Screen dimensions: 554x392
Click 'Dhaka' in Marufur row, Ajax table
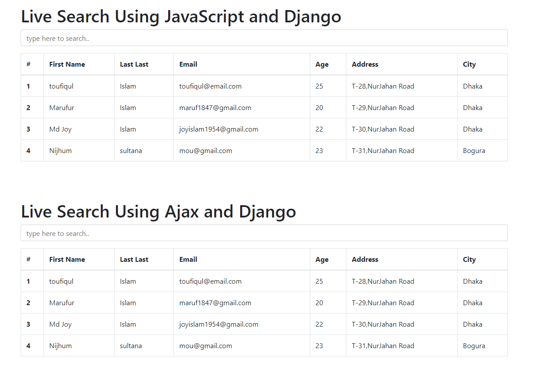pyautogui.click(x=472, y=303)
